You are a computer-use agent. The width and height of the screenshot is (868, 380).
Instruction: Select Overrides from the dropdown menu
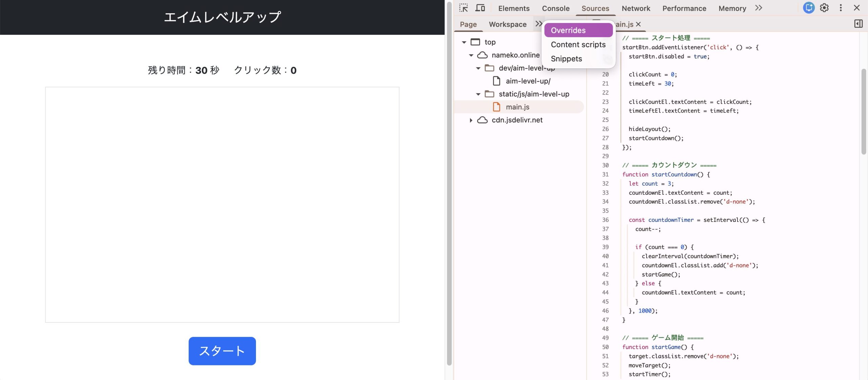[578, 30]
